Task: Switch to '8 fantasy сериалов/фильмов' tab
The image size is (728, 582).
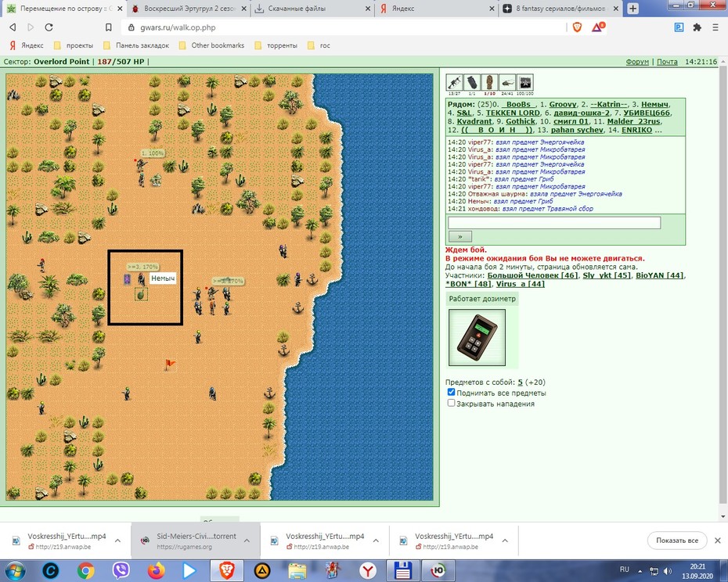Action: 560,9
